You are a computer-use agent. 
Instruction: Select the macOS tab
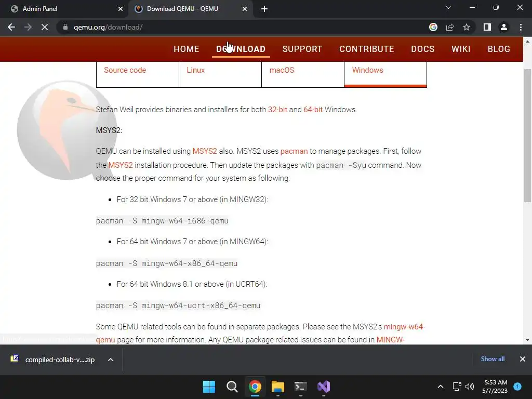(303, 74)
